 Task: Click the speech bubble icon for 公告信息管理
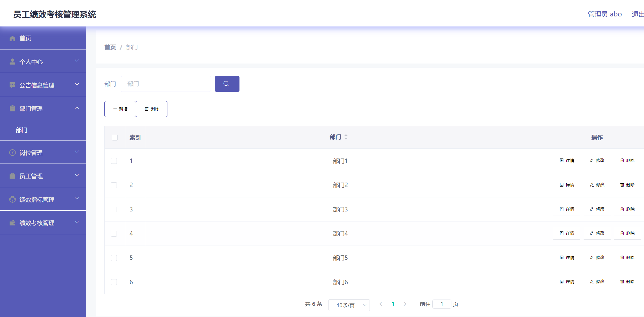[12, 85]
